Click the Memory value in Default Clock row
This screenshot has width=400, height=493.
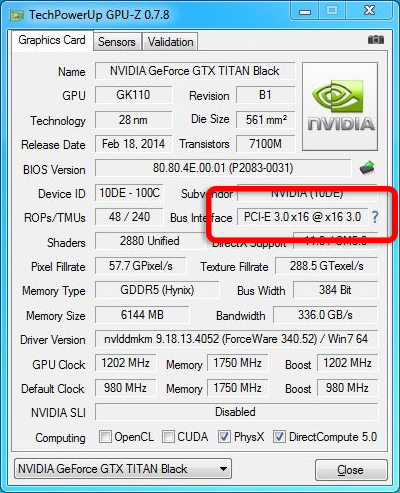(238, 388)
